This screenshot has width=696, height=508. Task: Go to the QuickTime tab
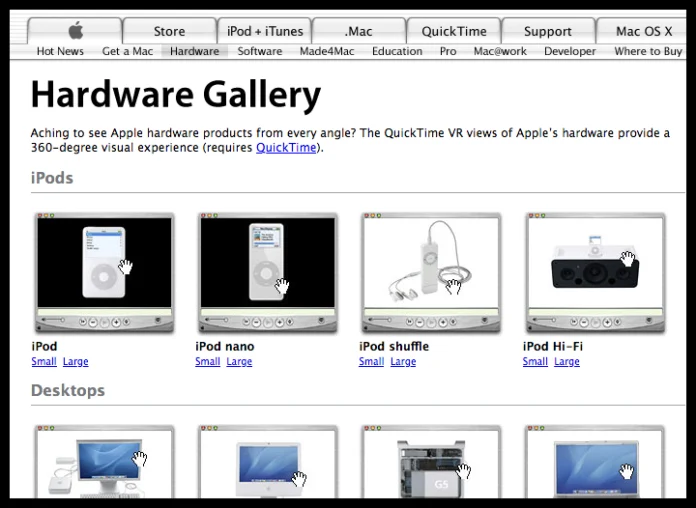tap(454, 31)
